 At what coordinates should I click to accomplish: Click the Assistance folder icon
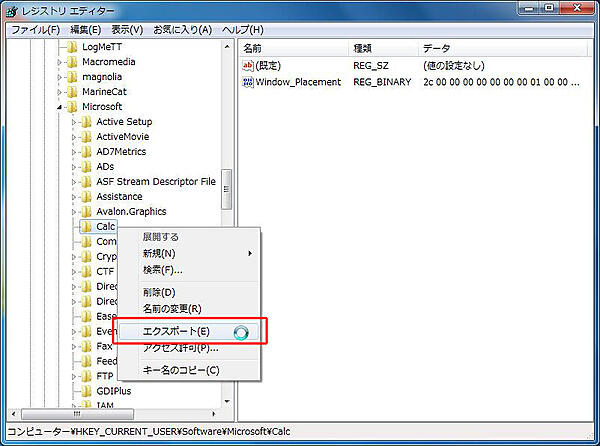[86, 197]
